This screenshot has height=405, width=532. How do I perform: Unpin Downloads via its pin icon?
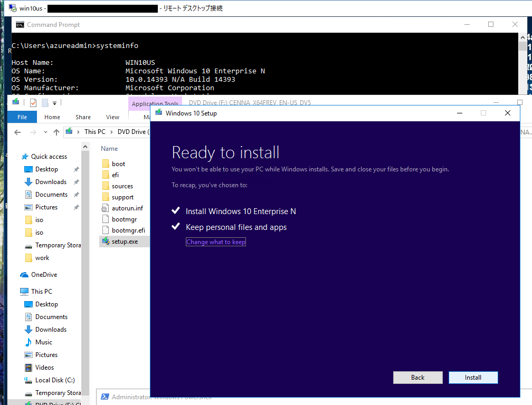click(x=77, y=182)
